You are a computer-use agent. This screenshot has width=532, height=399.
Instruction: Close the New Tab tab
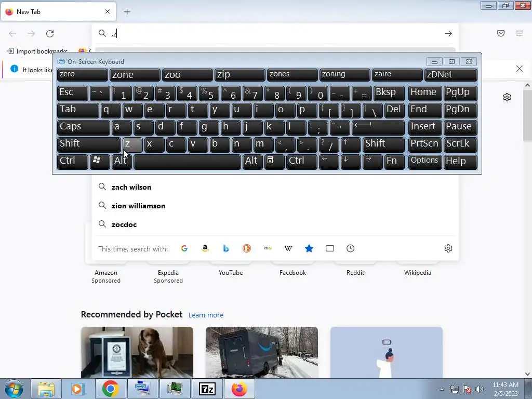[x=108, y=11]
